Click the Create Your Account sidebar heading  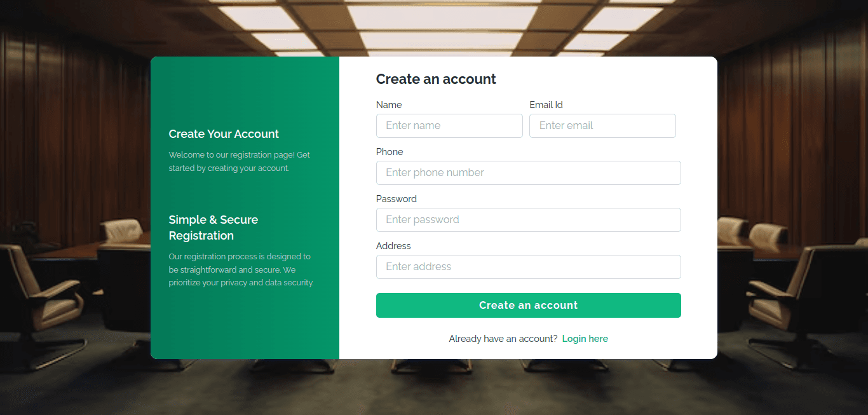coord(224,134)
